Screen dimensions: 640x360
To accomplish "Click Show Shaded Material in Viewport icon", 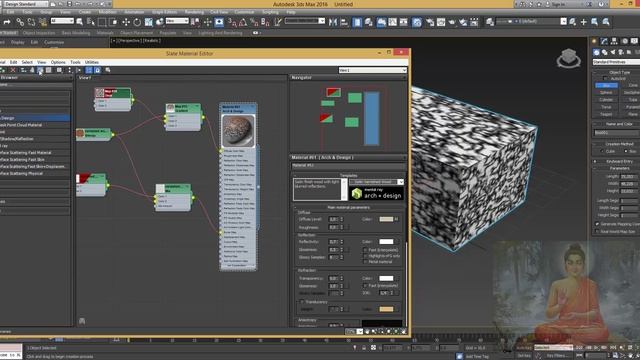I will 40,70.
